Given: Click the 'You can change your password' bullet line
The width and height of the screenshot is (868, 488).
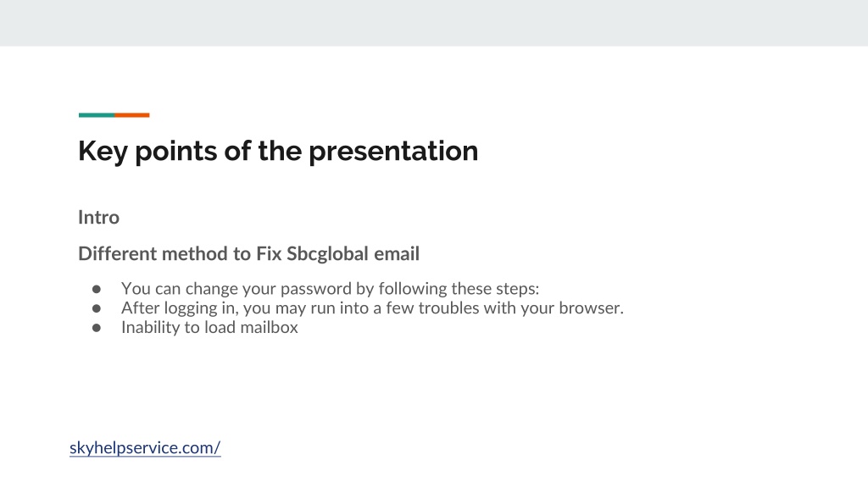Looking at the screenshot, I should click(x=330, y=289).
